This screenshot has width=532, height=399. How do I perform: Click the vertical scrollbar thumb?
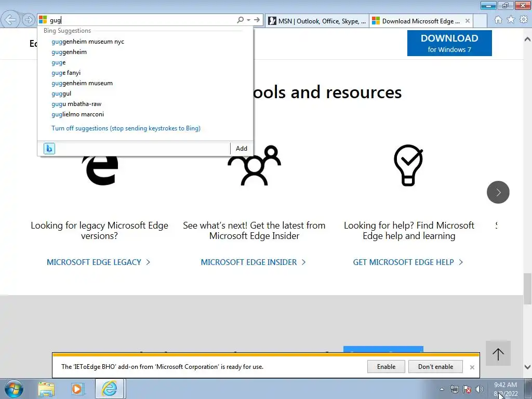coord(527,289)
